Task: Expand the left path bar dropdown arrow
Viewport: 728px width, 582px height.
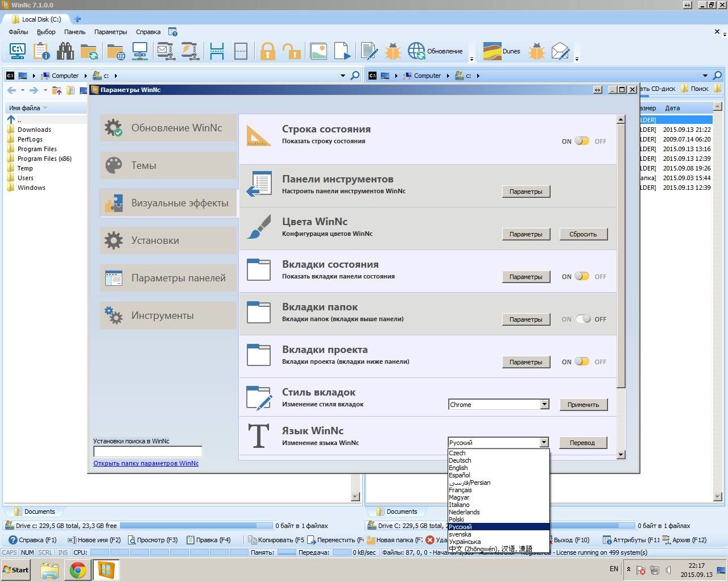Action: click(x=343, y=76)
